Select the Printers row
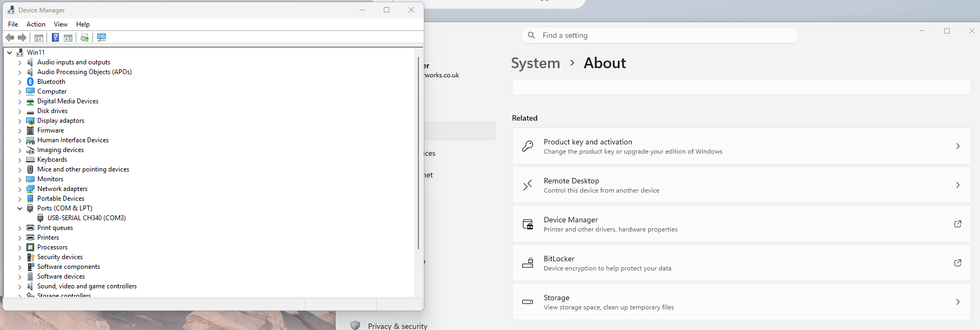 click(48, 237)
